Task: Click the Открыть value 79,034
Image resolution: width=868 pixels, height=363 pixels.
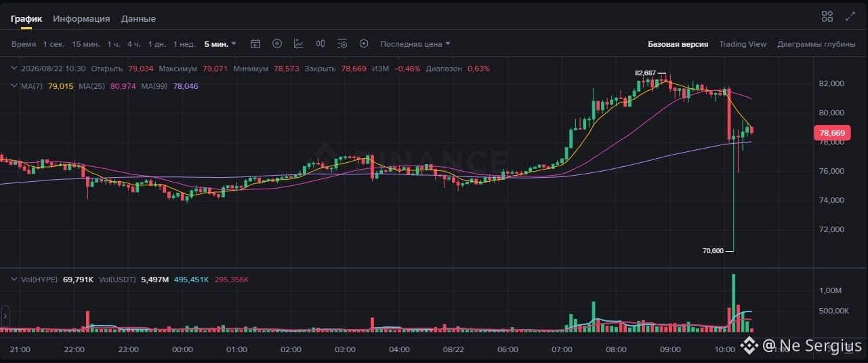Action: tap(141, 69)
